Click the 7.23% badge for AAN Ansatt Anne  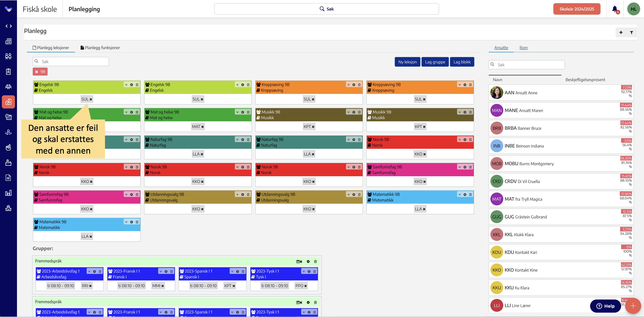click(x=626, y=87)
